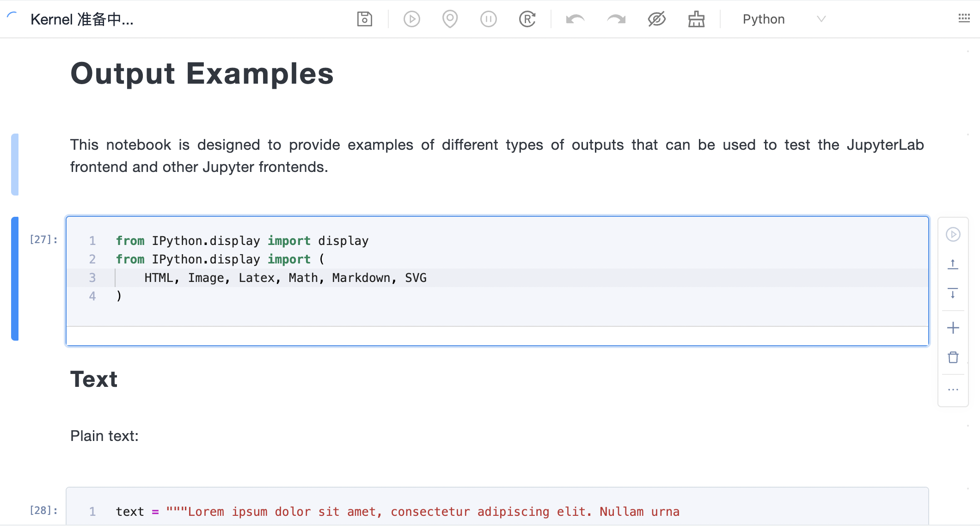Clear outputs with the broom icon
This screenshot has height=526, width=980.
click(696, 19)
